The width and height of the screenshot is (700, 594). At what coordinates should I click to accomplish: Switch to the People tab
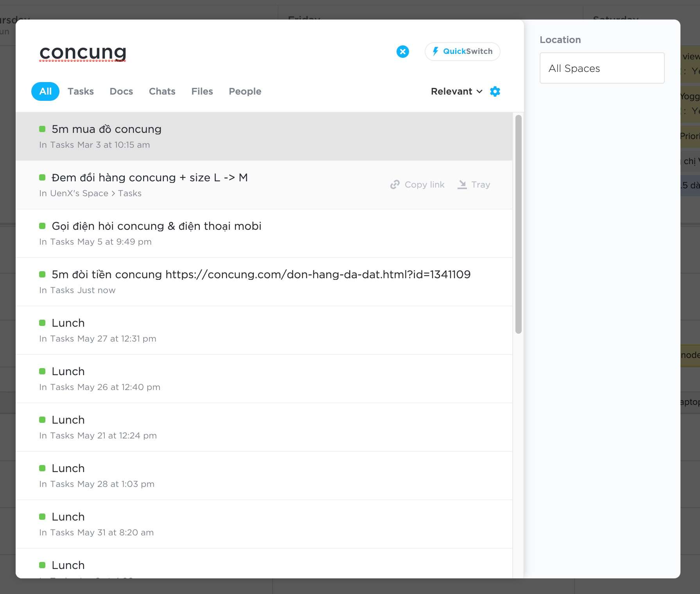click(x=245, y=91)
